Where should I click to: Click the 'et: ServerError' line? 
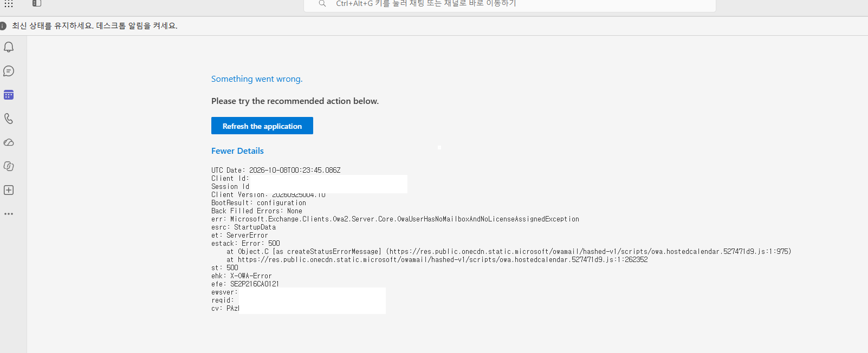pos(239,236)
